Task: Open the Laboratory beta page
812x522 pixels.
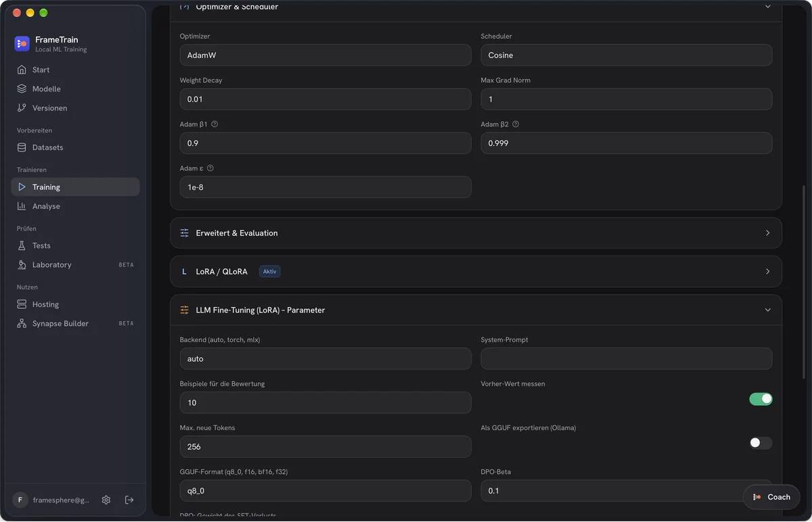Action: point(75,264)
